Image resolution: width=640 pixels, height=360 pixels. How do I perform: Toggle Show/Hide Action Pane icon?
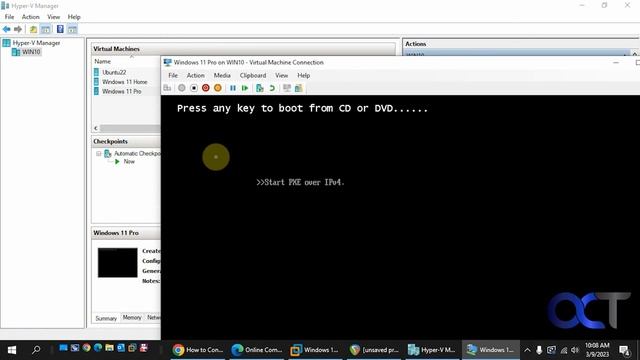[x=72, y=29]
